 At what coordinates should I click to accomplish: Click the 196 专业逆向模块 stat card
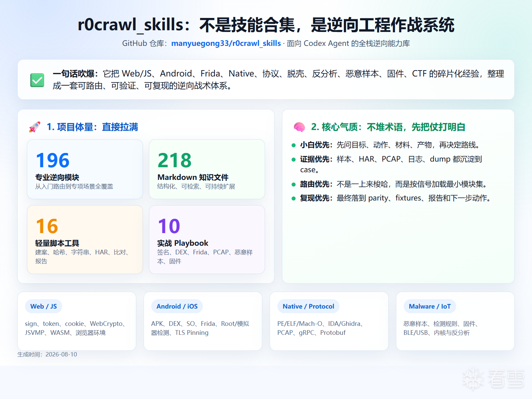85,169
